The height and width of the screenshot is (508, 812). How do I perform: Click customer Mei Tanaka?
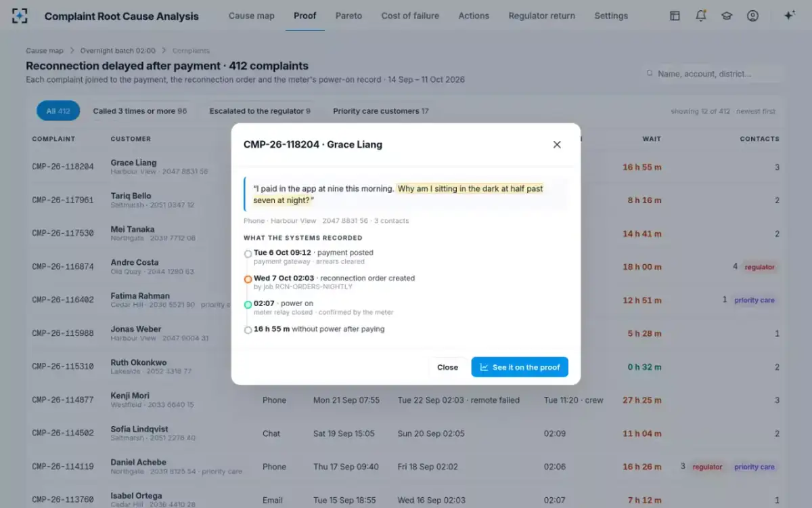tap(133, 229)
